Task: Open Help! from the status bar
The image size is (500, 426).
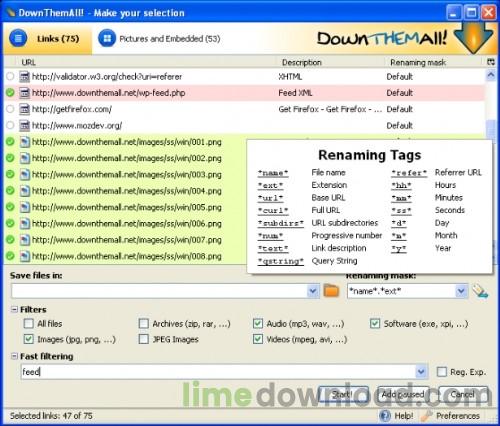Action: [x=396, y=416]
